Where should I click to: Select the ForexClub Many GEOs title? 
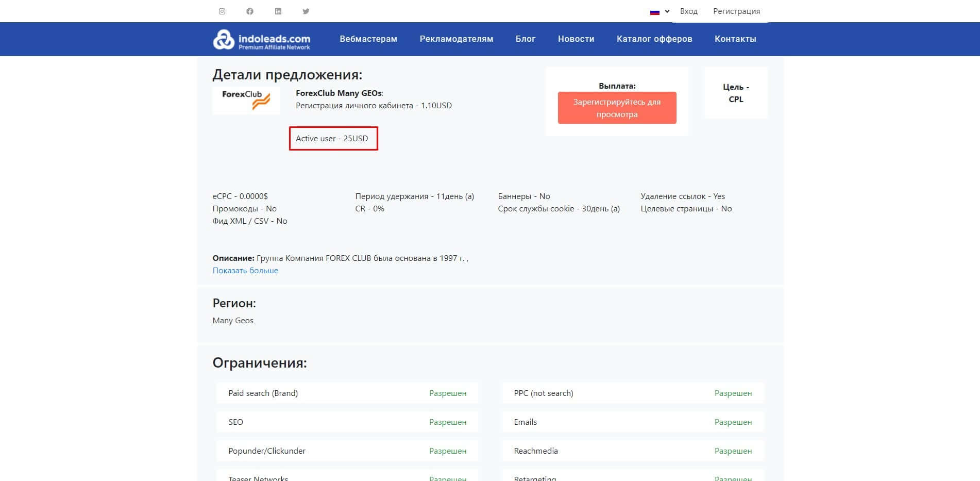340,93
